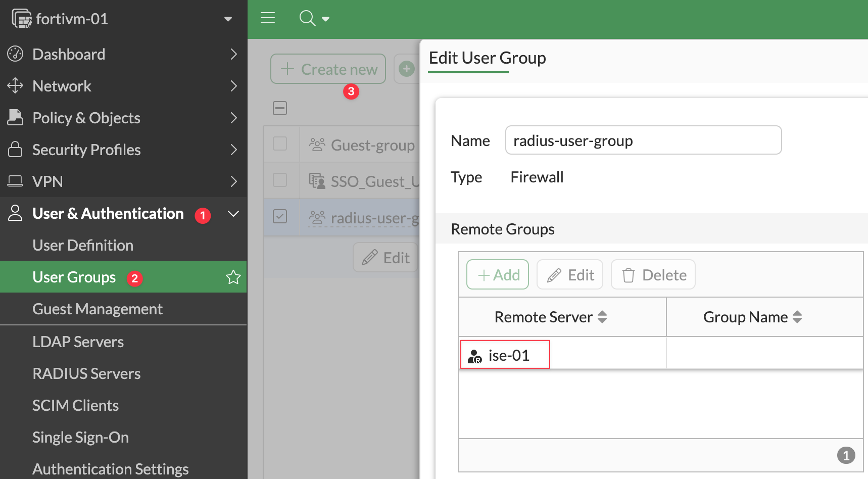The height and width of the screenshot is (479, 868).
Task: Open the fortivm-01 device dropdown
Action: [x=228, y=19]
